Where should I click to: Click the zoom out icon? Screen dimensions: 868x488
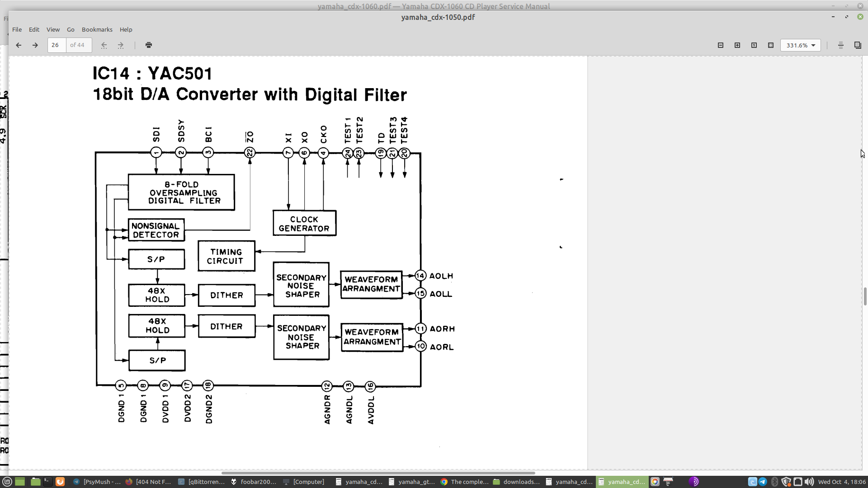coord(721,45)
